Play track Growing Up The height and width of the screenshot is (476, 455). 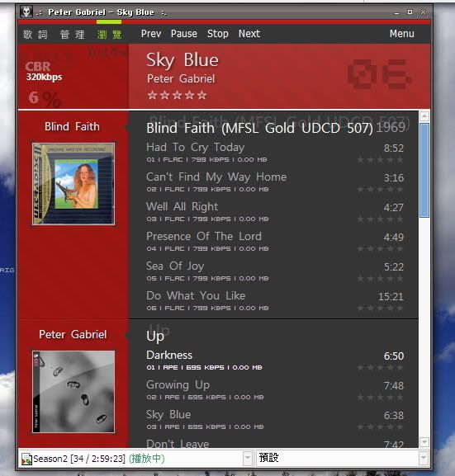(178, 385)
